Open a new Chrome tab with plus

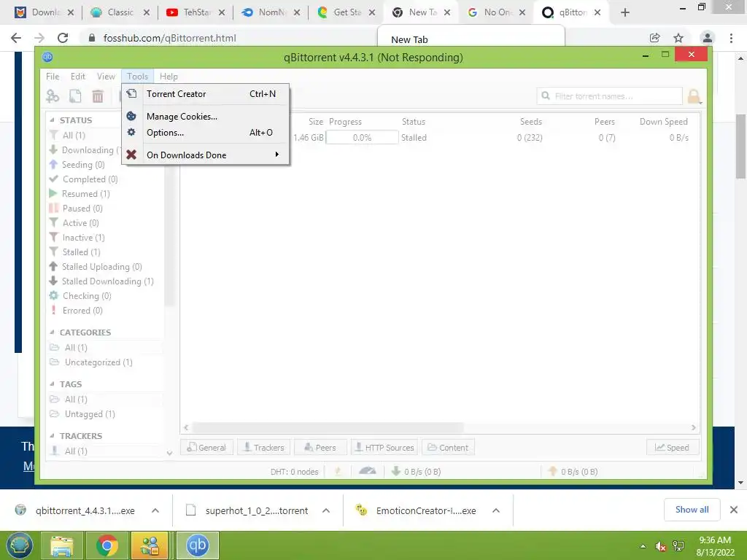click(625, 13)
